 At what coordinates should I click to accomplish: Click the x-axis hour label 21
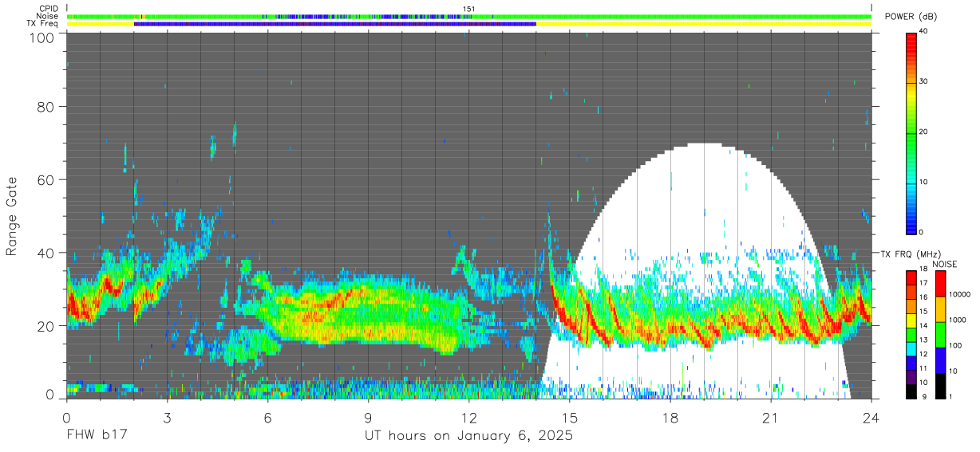tap(770, 417)
